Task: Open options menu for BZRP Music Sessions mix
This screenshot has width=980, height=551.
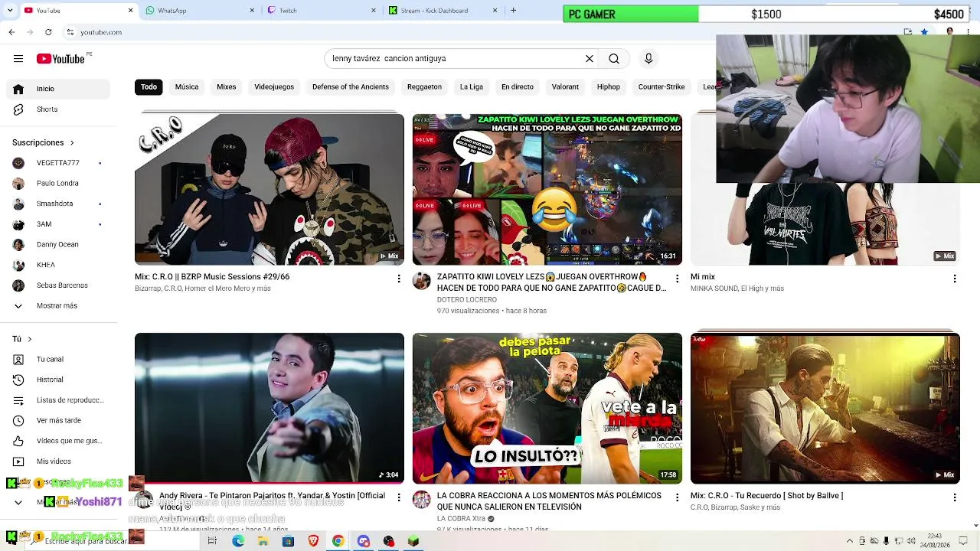Action: [399, 279]
